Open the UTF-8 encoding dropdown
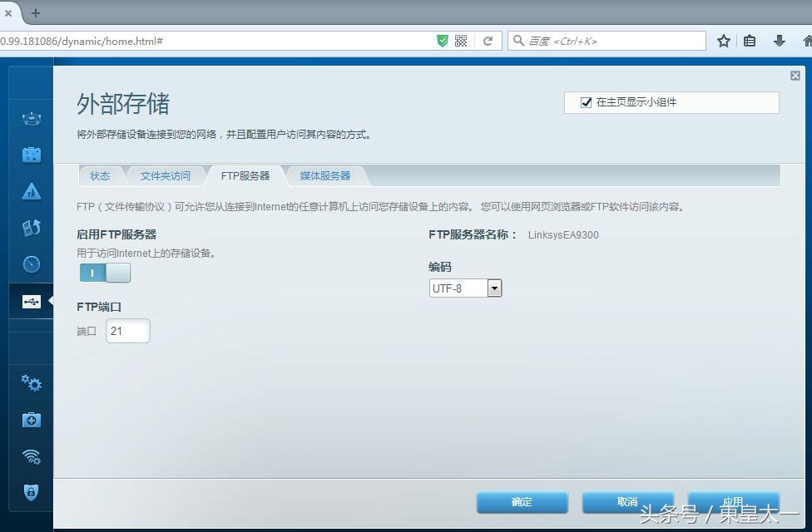Screen dimensions: 812x532 click(494, 288)
